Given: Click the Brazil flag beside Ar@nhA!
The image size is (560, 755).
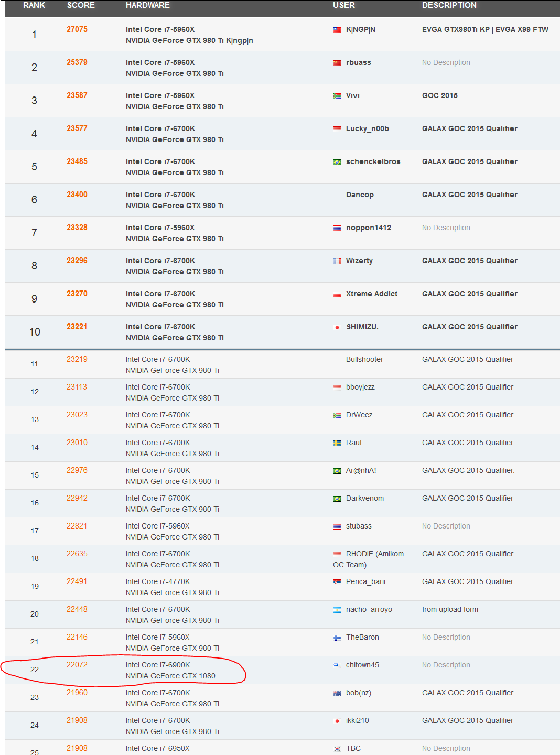Looking at the screenshot, I should click(x=337, y=471).
